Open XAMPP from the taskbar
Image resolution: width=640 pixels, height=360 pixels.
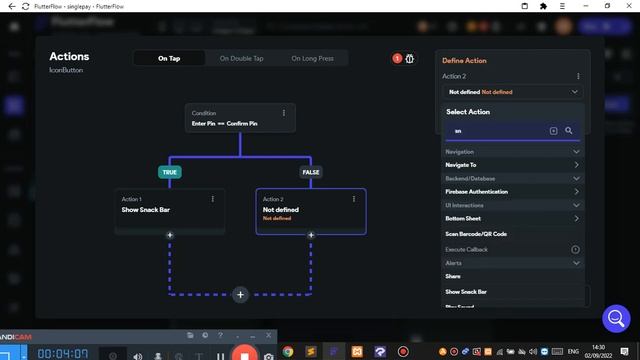pyautogui.click(x=357, y=351)
